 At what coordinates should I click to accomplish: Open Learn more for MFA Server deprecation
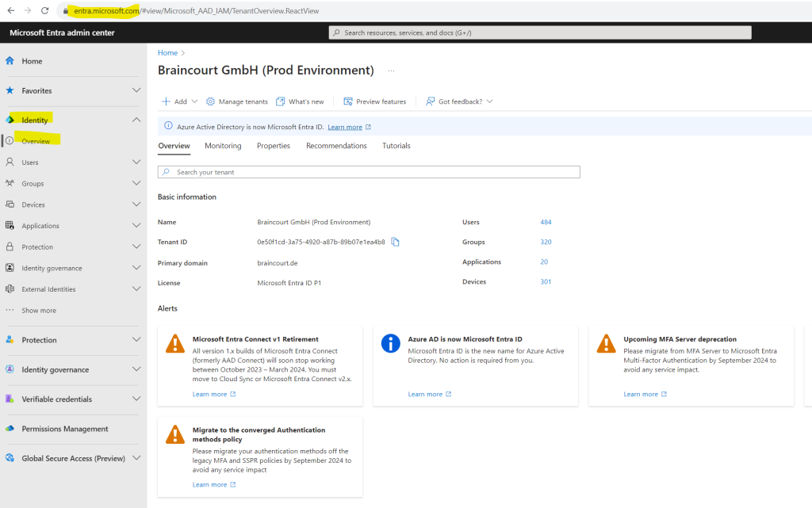coord(641,394)
